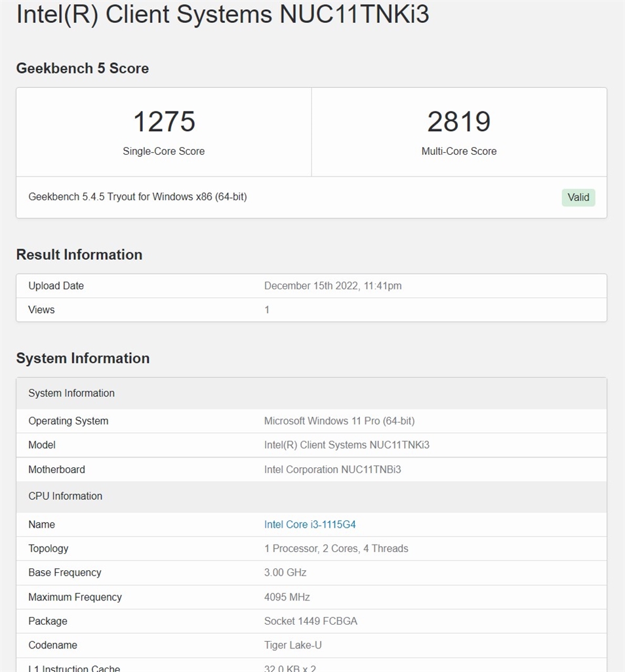Select the page title NUC11TNKi3 heading
The height and width of the screenshot is (672, 625).
pos(222,14)
